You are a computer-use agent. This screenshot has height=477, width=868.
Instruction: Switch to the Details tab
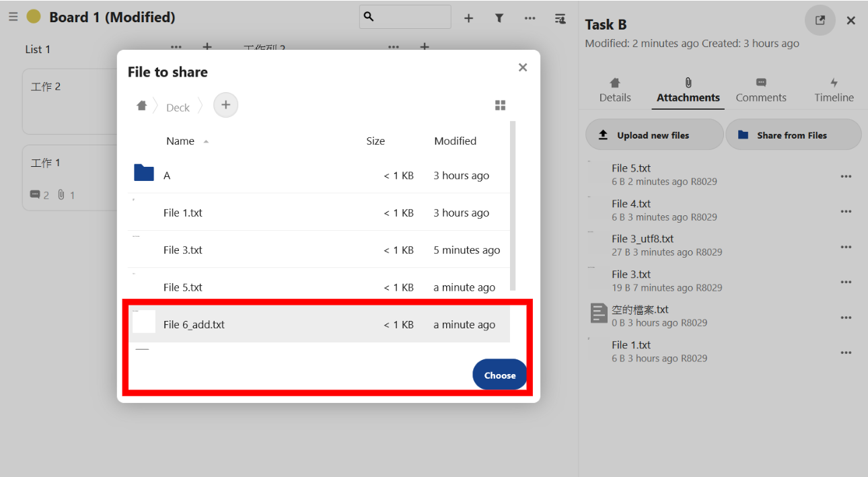tap(615, 91)
